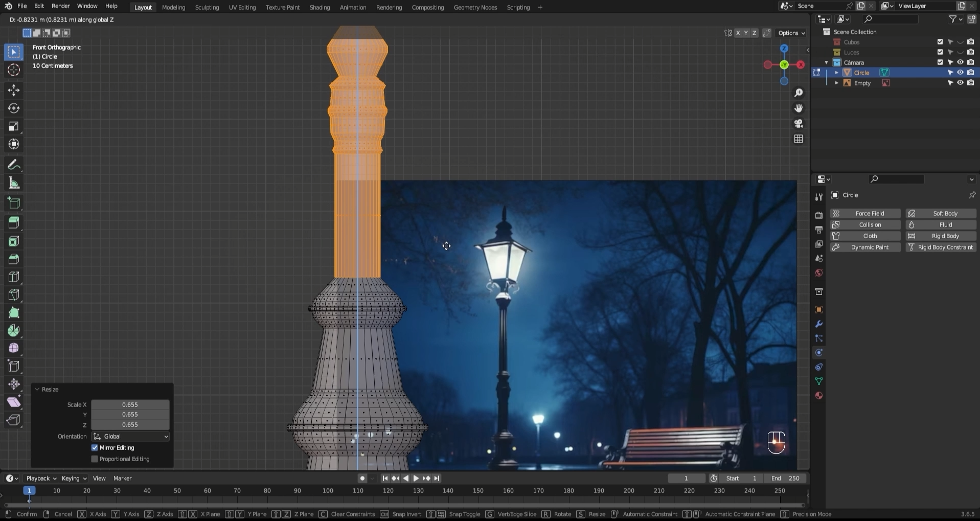
Task: Enable Rigid Body Constraint
Action: [x=941, y=247]
